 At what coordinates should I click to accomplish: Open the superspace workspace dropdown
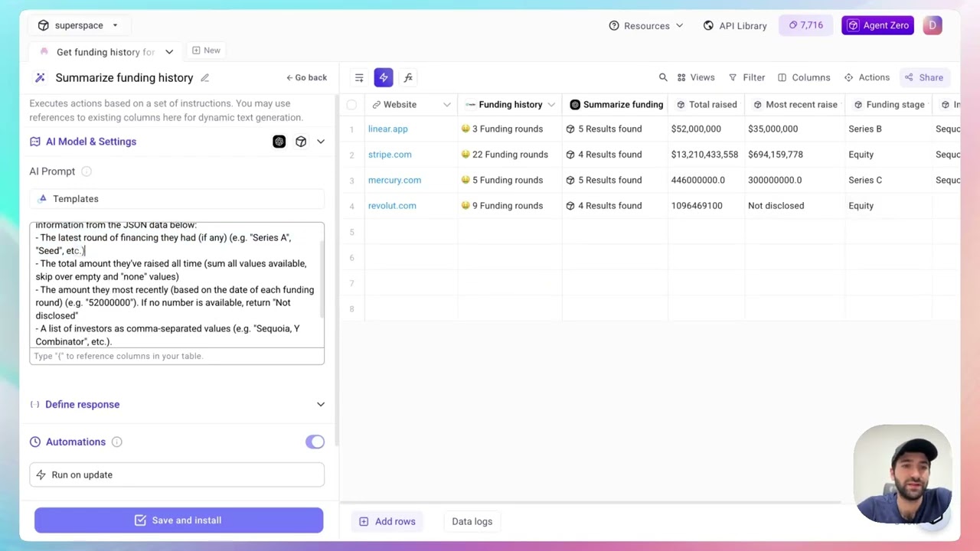tap(78, 25)
